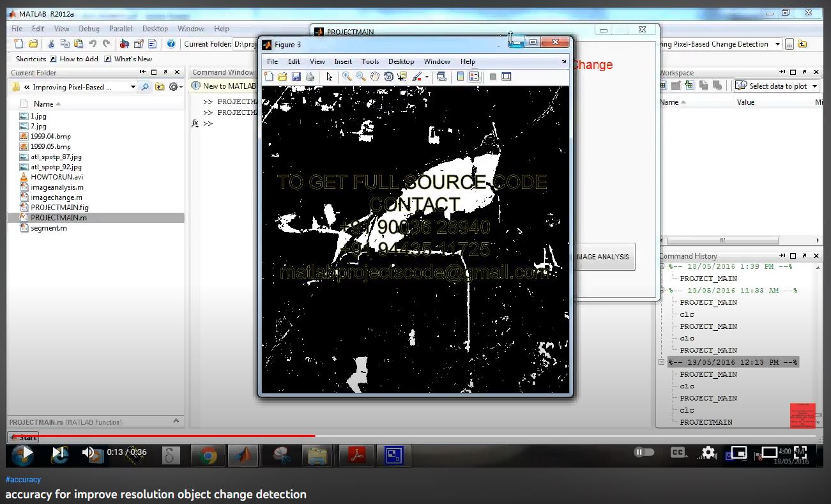The height and width of the screenshot is (504, 831).
Task: Click Open file icon in MATLAB toolbar
Action: pos(33,44)
